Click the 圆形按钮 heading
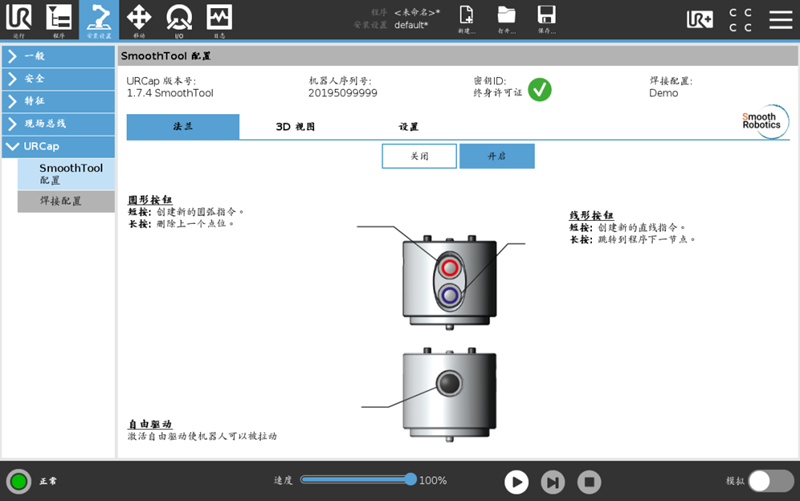The height and width of the screenshot is (501, 800). [150, 199]
